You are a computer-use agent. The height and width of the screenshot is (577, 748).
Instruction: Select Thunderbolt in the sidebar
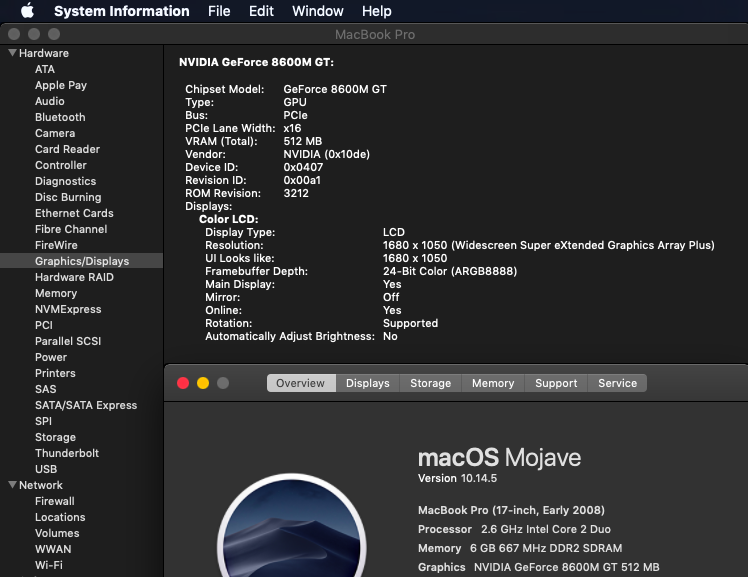pyautogui.click(x=67, y=453)
